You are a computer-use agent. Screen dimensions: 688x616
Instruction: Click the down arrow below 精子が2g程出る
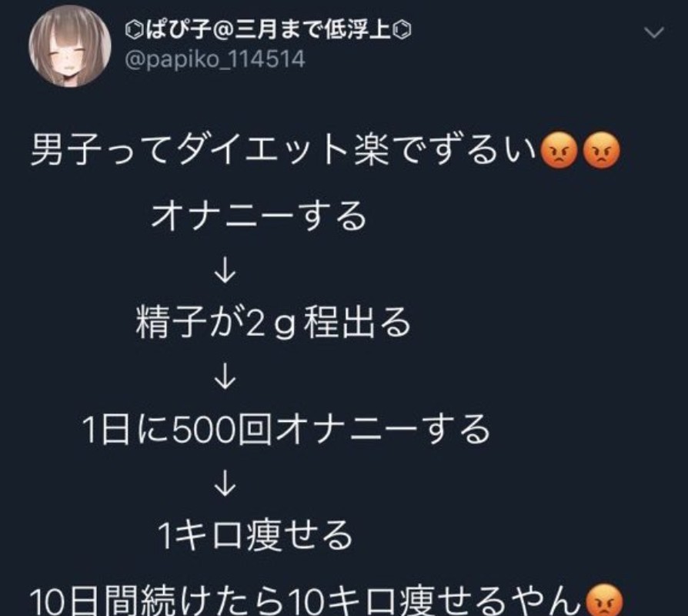pos(225,379)
